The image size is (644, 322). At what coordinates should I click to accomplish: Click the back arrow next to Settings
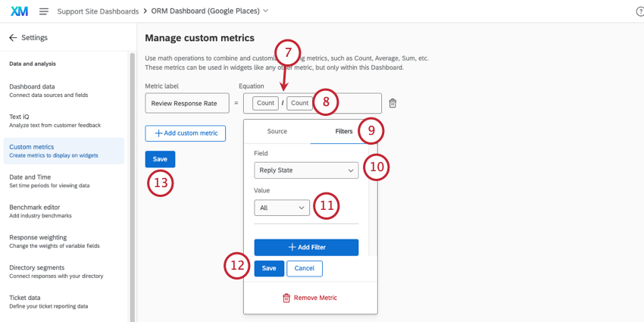click(x=13, y=38)
